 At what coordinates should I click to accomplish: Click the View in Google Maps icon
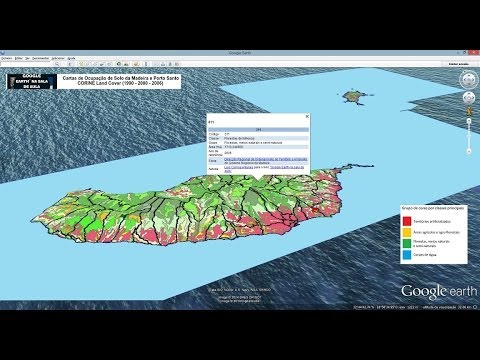click(x=177, y=64)
